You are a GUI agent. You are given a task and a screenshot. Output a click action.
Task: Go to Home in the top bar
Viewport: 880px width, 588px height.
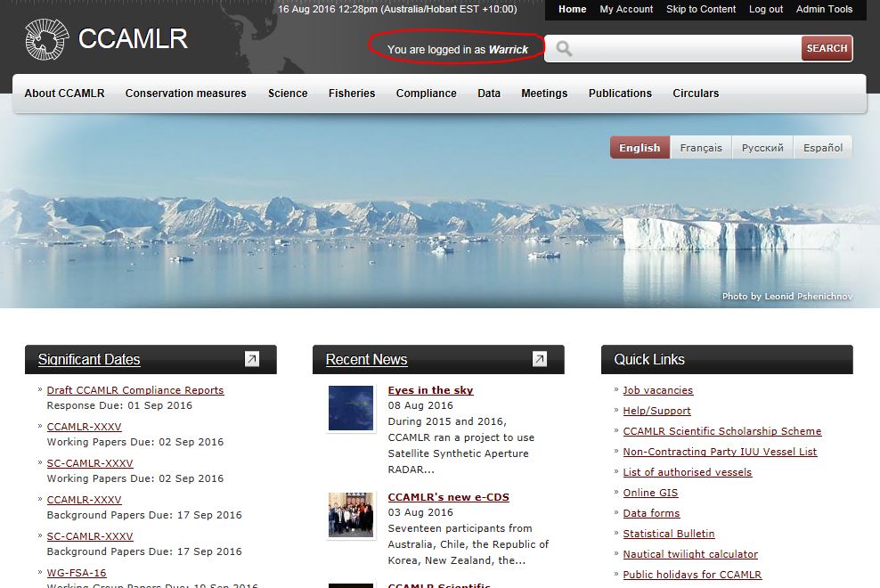pos(572,9)
